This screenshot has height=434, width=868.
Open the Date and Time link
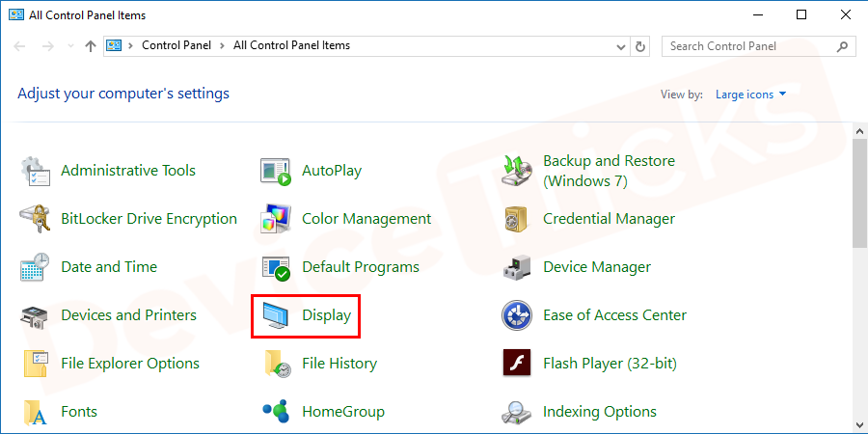click(108, 267)
